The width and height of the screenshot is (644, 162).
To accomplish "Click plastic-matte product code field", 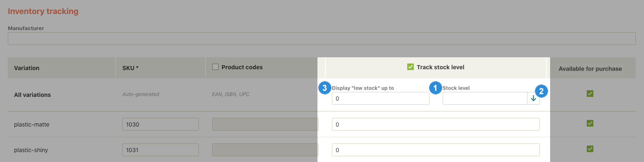I will coord(265,124).
